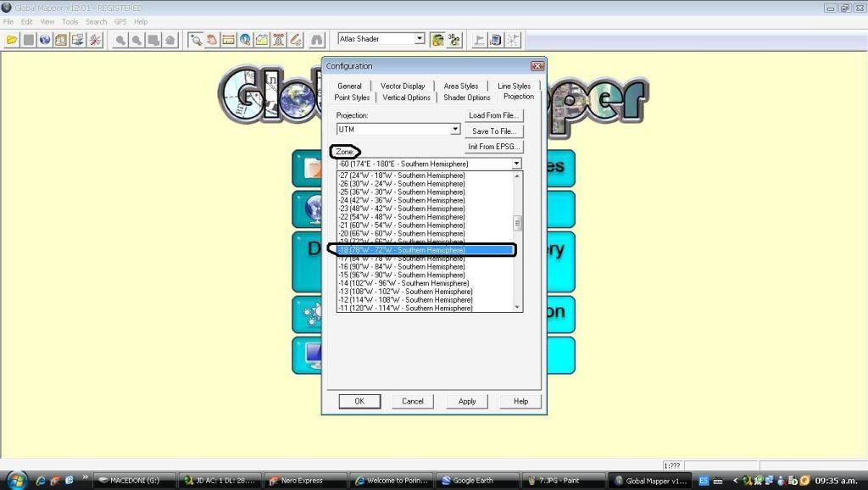Open the Search menu
This screenshot has width=868, height=490.
pos(96,21)
